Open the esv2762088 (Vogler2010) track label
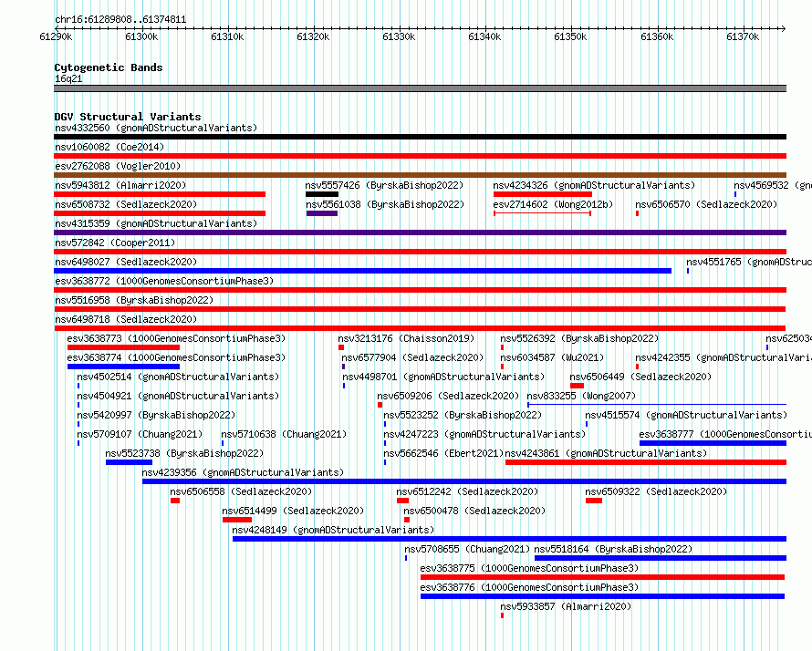The image size is (812, 651). coord(118,166)
